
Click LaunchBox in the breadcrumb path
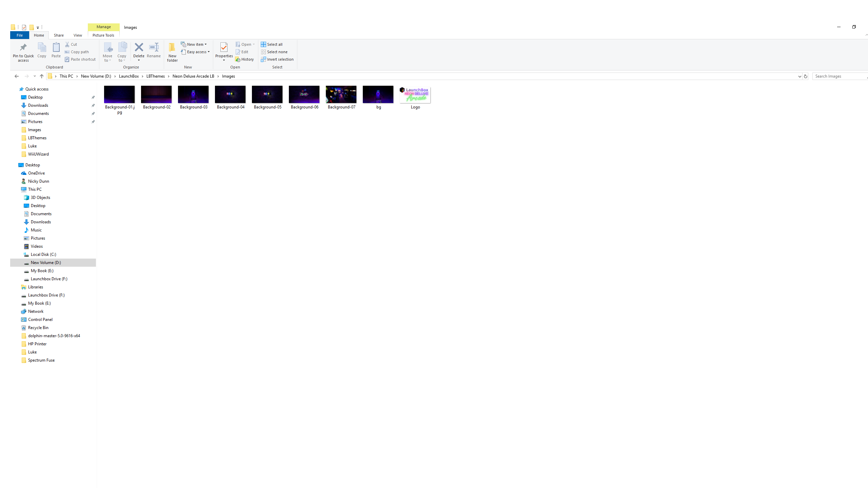[x=129, y=76]
